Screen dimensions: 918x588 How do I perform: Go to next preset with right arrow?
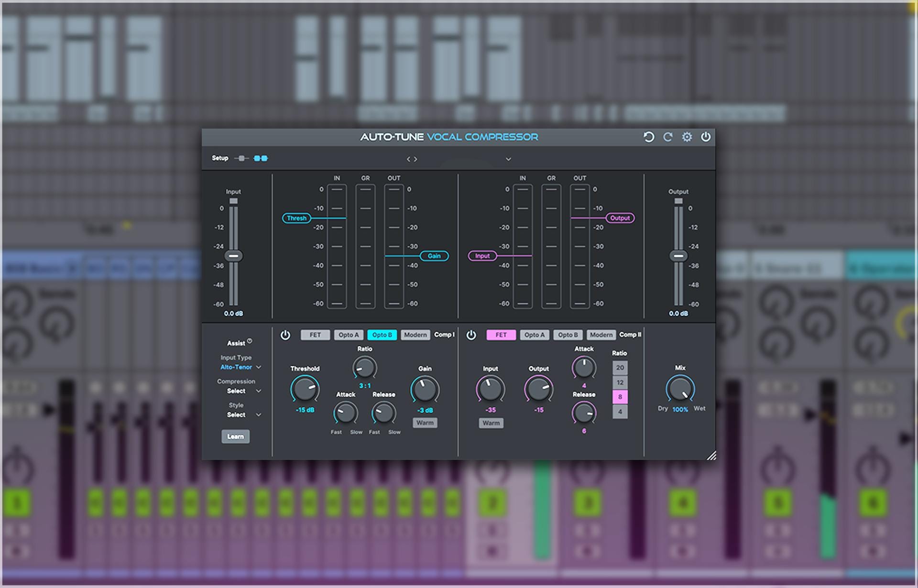click(x=415, y=159)
